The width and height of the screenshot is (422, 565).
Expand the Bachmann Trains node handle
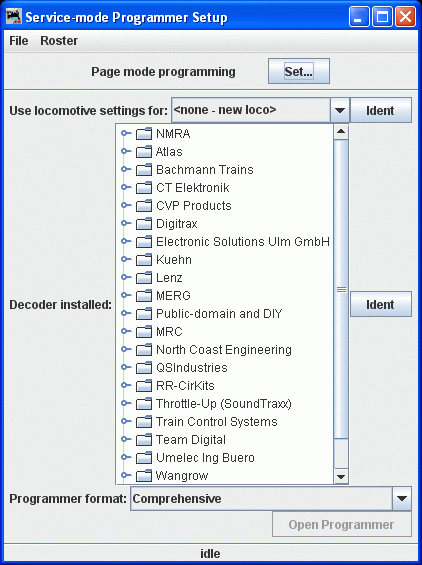coord(125,169)
